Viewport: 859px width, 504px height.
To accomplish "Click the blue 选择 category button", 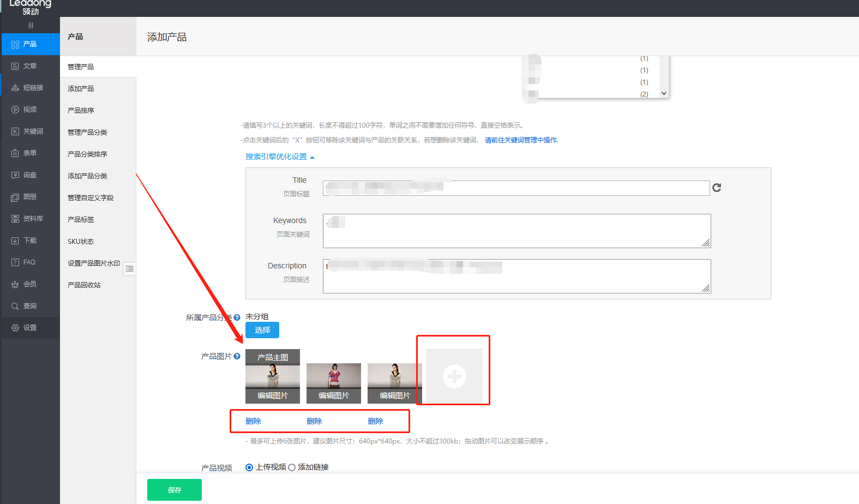I will [x=262, y=330].
